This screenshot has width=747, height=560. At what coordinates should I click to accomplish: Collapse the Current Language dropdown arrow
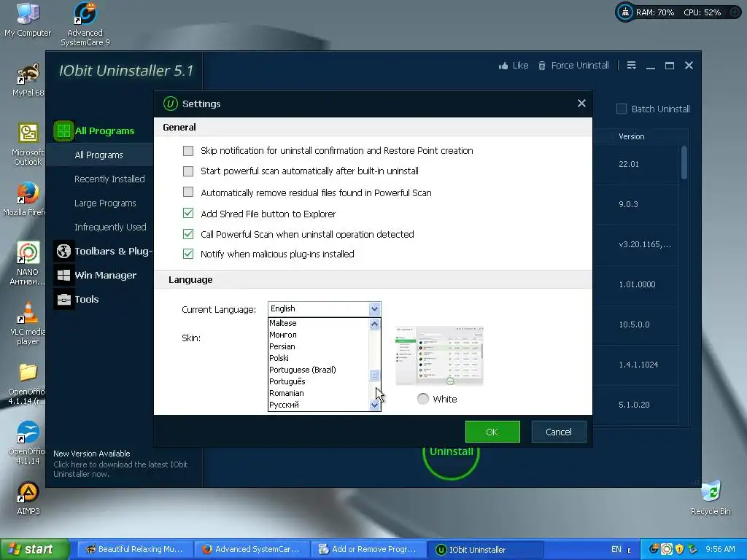click(x=374, y=309)
